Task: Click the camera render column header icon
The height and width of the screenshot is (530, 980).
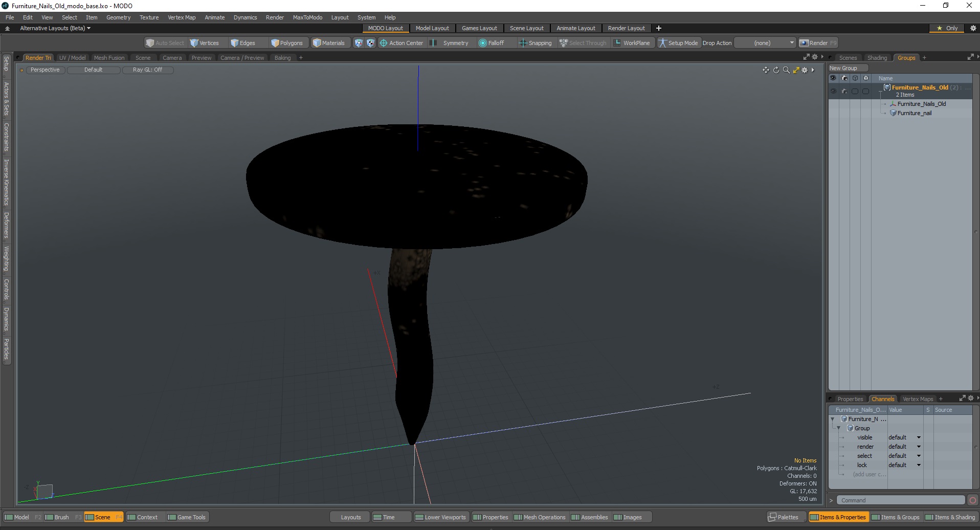Action: [844, 78]
